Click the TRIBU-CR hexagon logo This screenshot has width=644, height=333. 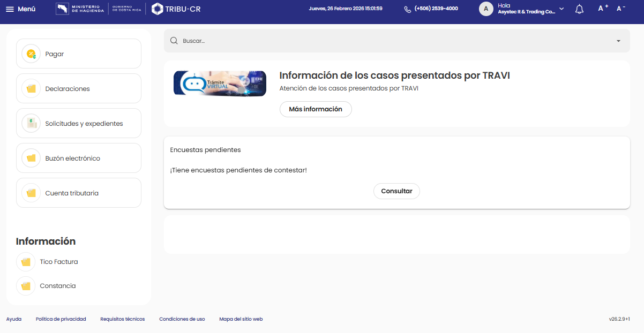coord(158,9)
